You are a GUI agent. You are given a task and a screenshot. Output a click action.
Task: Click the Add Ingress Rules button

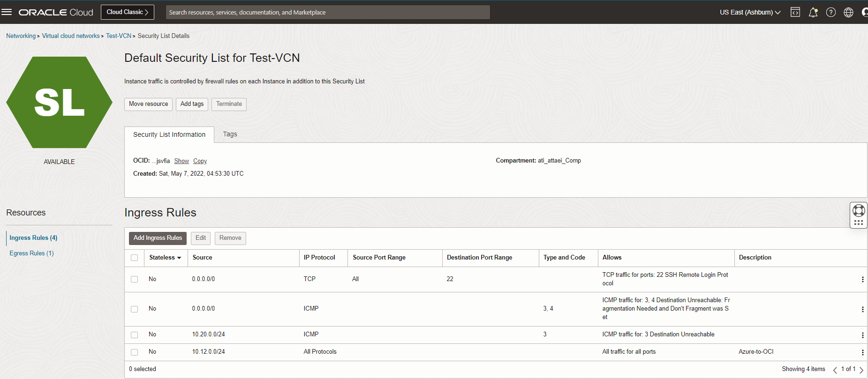pyautogui.click(x=158, y=238)
